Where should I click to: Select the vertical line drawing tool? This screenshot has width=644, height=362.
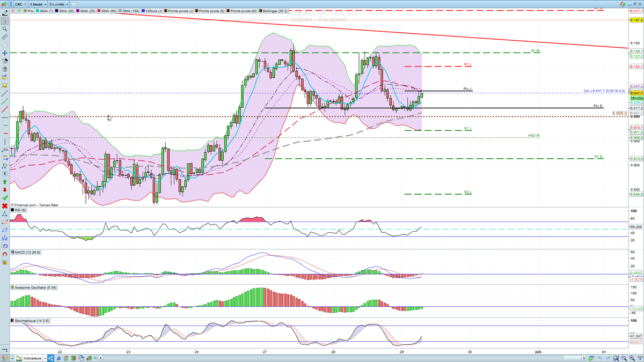[5, 142]
